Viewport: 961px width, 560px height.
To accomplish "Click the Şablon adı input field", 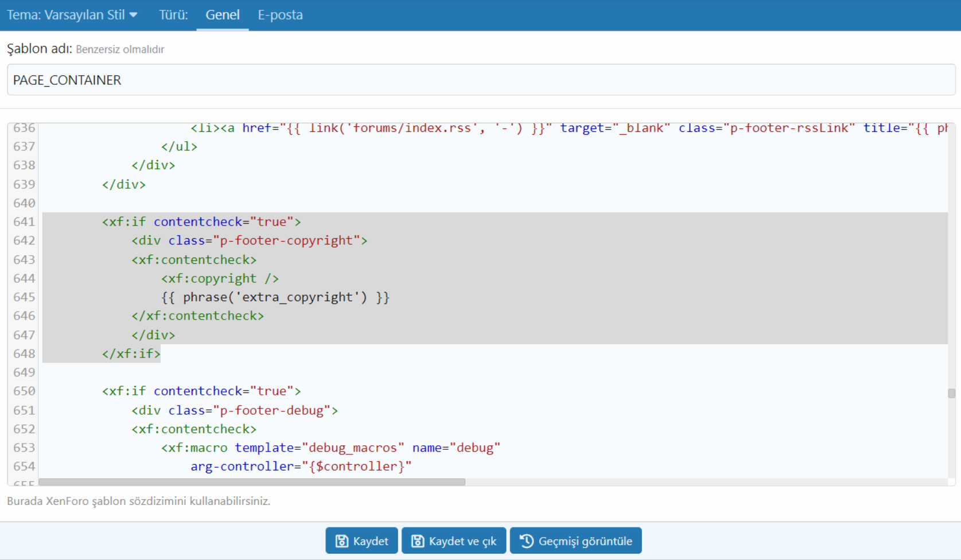I will [x=481, y=80].
